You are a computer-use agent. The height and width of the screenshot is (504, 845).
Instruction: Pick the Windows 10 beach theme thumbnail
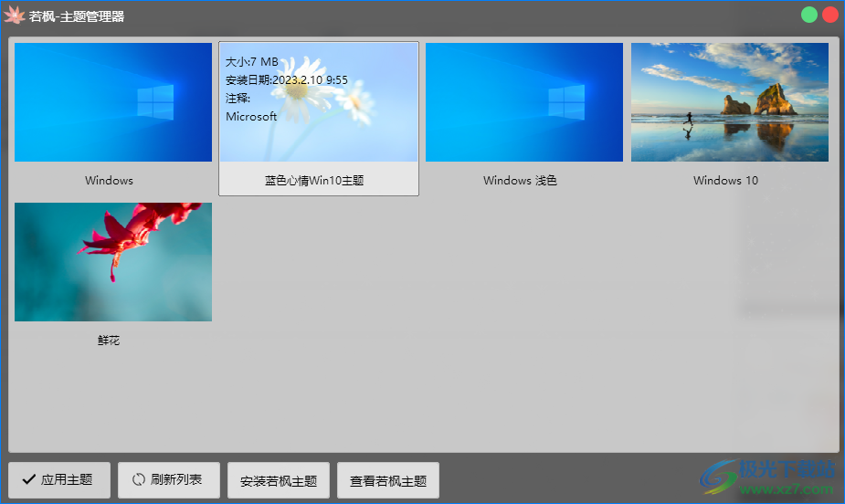(x=730, y=102)
